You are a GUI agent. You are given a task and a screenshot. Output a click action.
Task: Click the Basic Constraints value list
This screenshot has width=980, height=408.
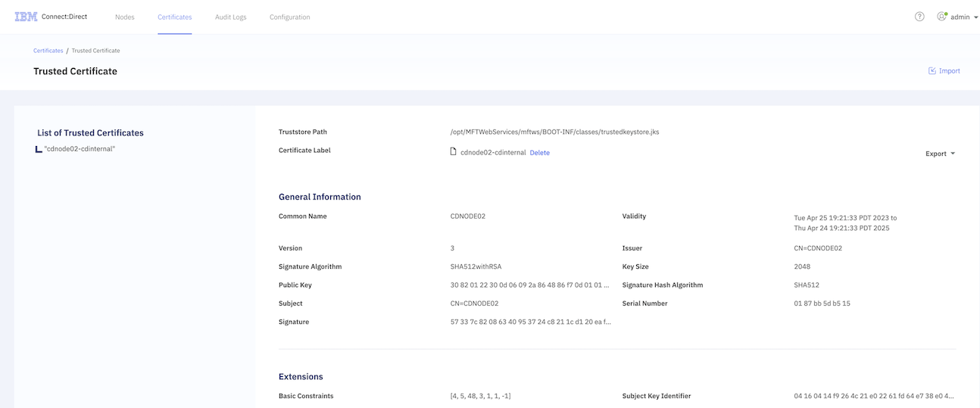click(480, 396)
